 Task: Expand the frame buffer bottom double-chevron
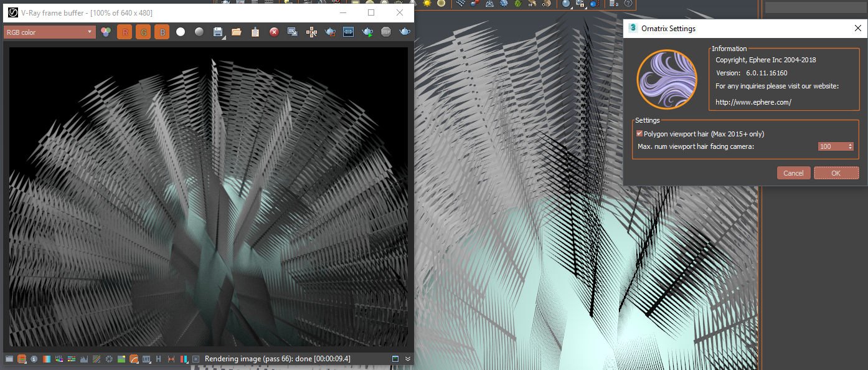pyautogui.click(x=408, y=359)
